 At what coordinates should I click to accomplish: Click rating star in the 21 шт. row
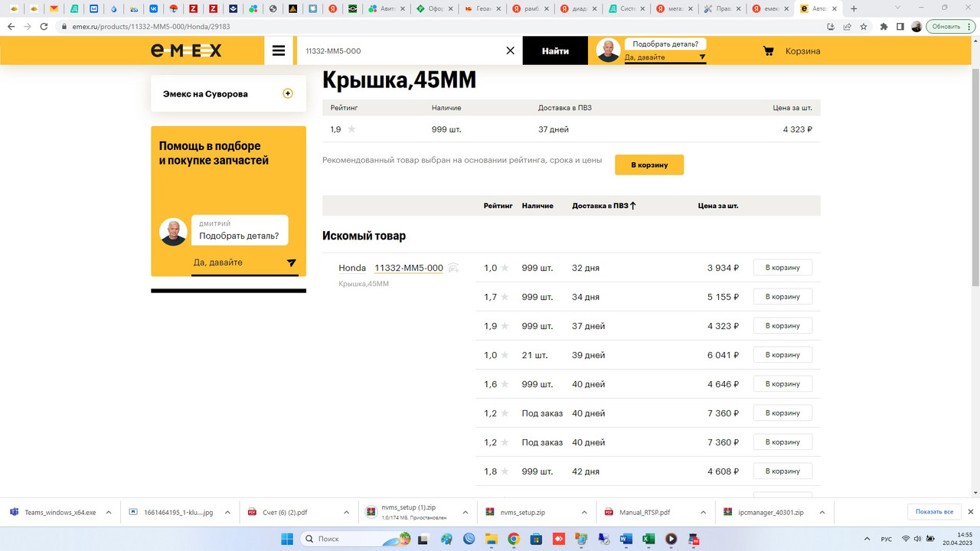505,355
